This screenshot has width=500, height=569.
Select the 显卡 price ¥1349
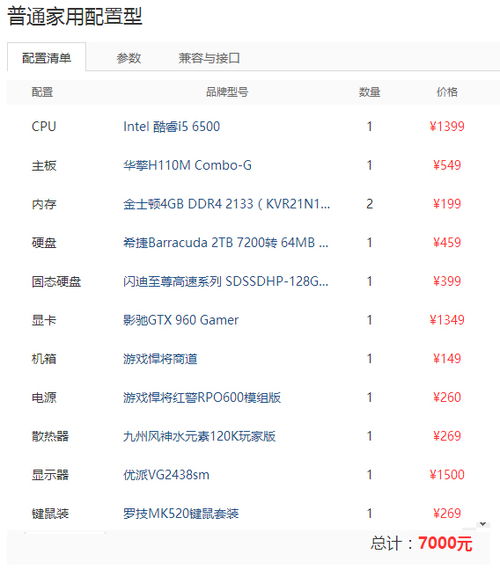(447, 320)
